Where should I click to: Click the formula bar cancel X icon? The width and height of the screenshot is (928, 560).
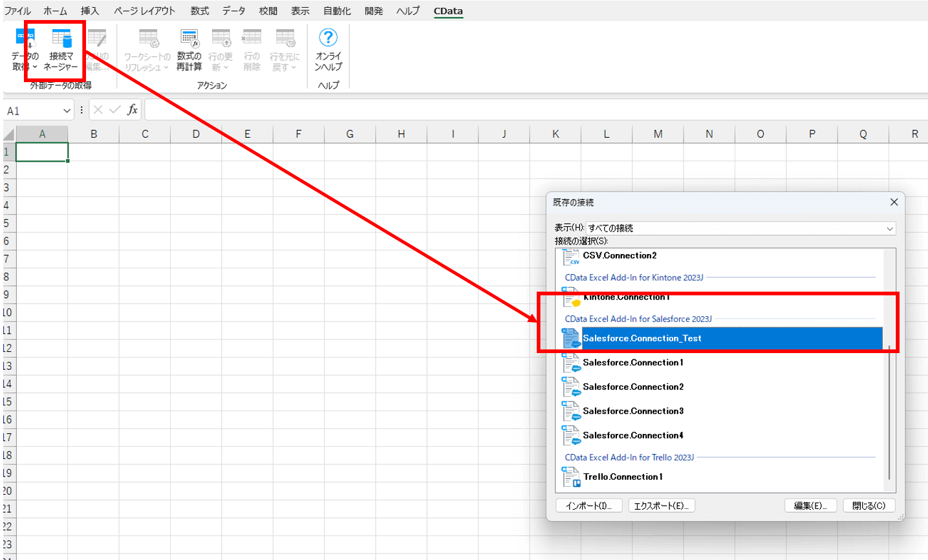[98, 110]
